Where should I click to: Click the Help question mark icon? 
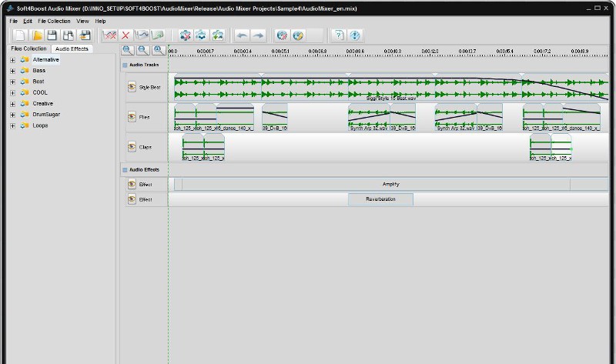(x=338, y=35)
